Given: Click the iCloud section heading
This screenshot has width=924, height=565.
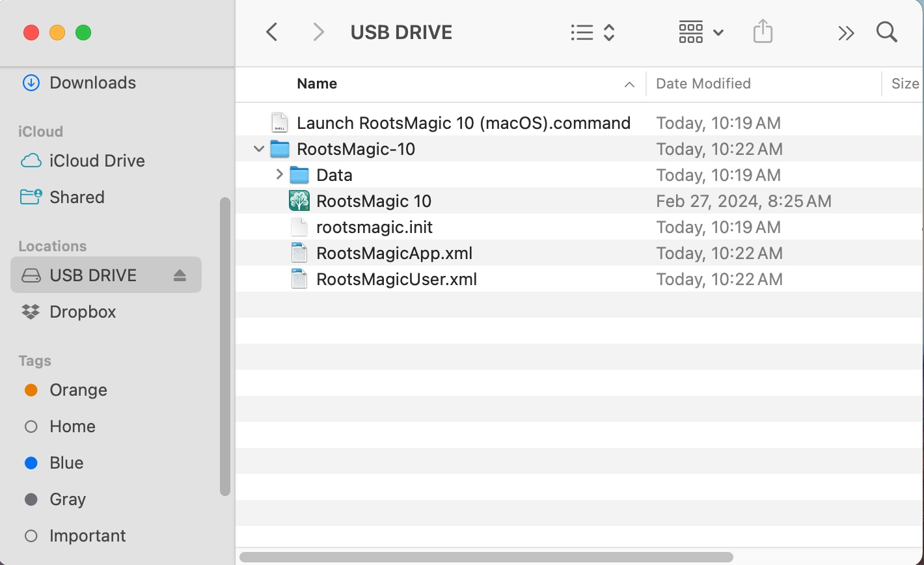Looking at the screenshot, I should (40, 131).
